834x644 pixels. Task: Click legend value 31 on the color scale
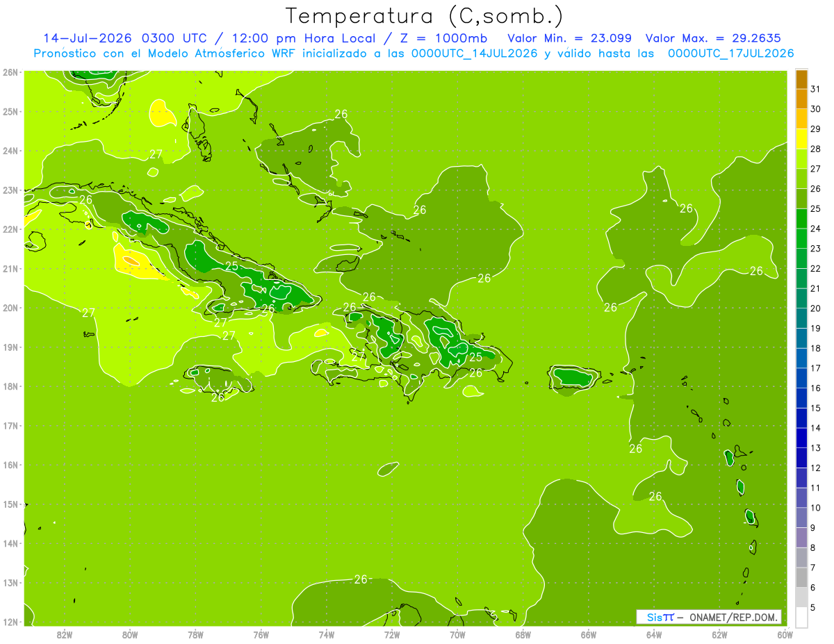click(815, 89)
